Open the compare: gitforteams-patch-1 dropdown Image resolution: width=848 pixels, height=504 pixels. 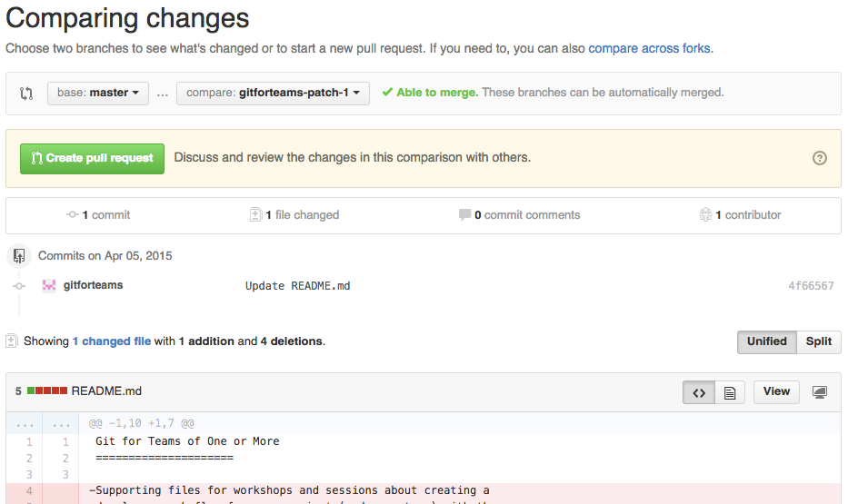tap(273, 93)
